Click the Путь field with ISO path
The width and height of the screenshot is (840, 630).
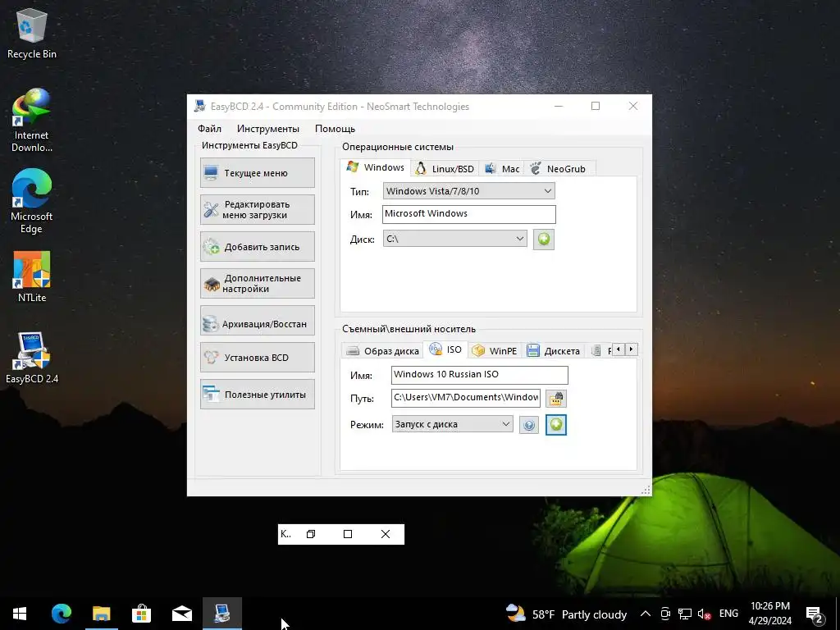pos(466,398)
